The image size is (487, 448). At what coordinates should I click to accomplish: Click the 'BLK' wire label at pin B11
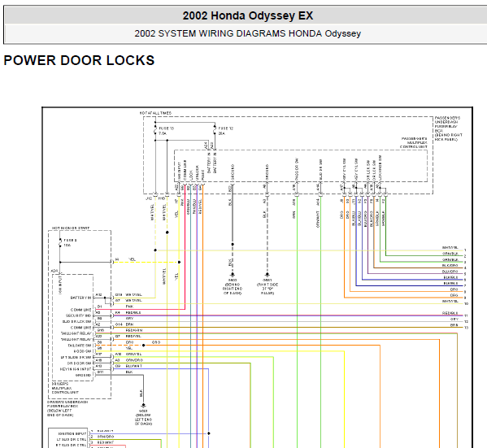click(129, 372)
